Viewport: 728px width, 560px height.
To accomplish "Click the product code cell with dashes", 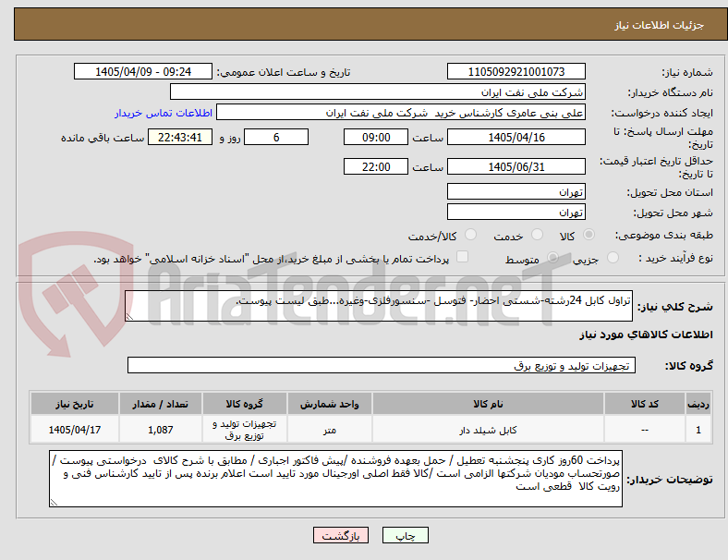I will pyautogui.click(x=645, y=430).
